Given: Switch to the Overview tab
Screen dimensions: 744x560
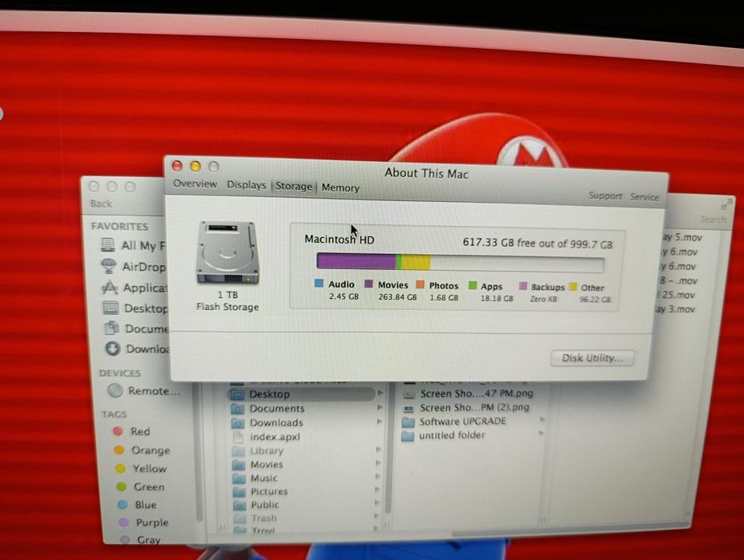Looking at the screenshot, I should pos(195,183).
